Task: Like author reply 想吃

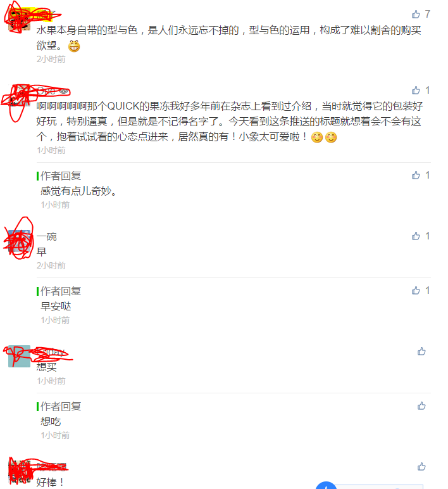Action: 421,406
